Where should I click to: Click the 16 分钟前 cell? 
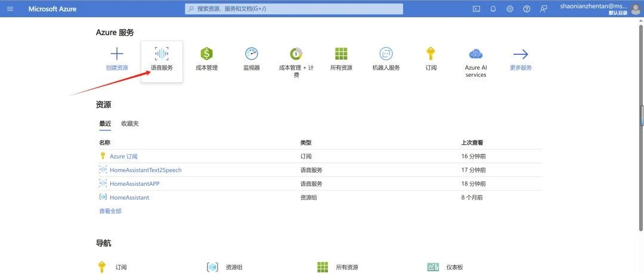tap(473, 156)
